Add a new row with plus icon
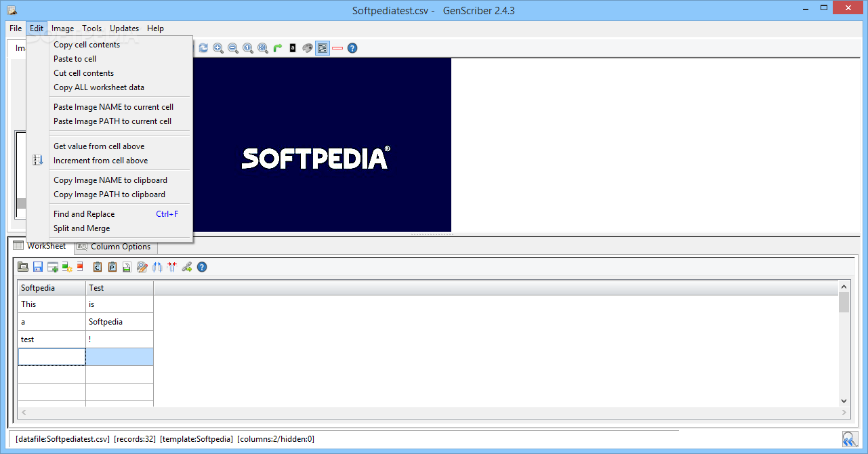 click(x=53, y=267)
